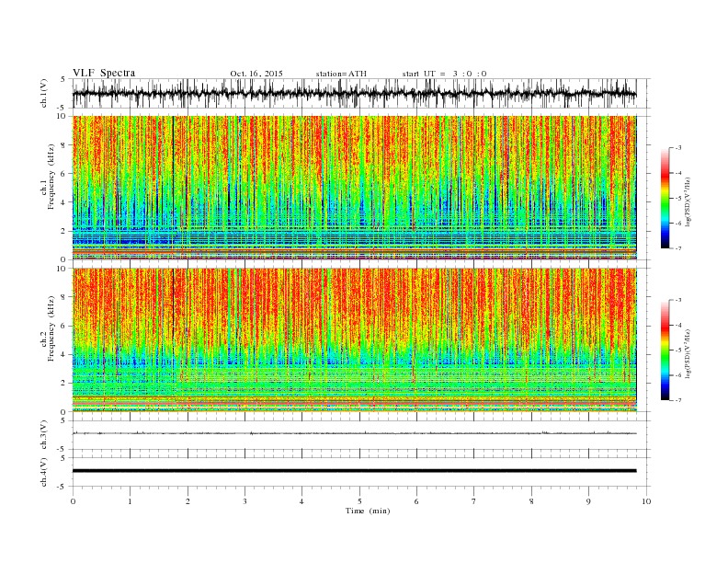728x563 pixels.
Task: Click the "4" kHz tick on ch.2 frequency axis
Action: coord(64,354)
